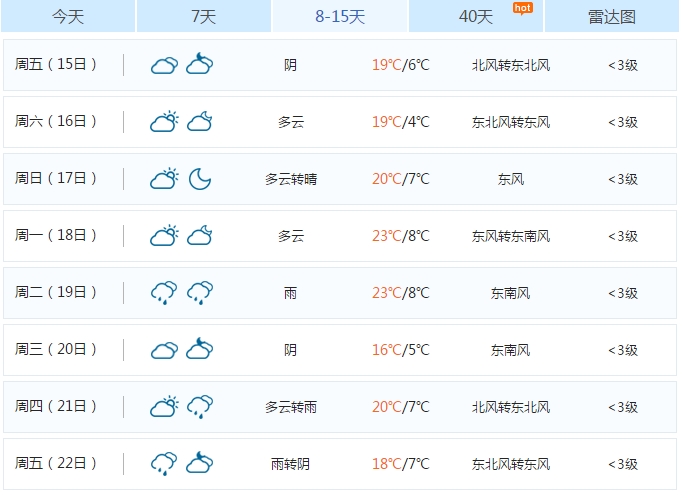Click daytime rain icon for 周二 19日

tap(164, 293)
